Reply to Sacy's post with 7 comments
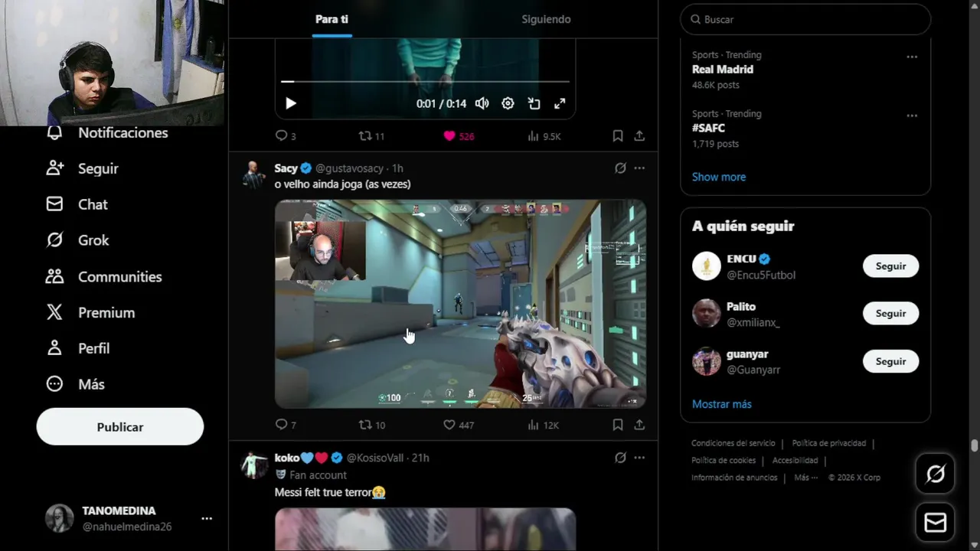This screenshot has width=980, height=551. pyautogui.click(x=286, y=425)
